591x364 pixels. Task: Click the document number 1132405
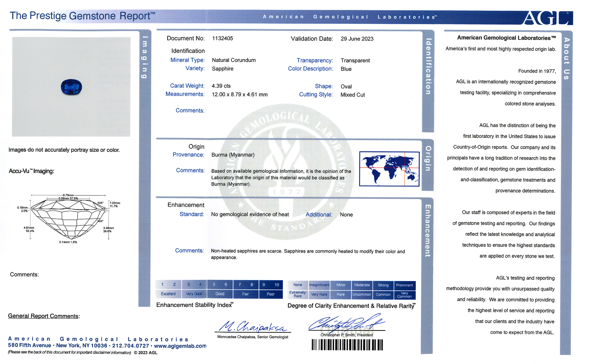pos(222,38)
